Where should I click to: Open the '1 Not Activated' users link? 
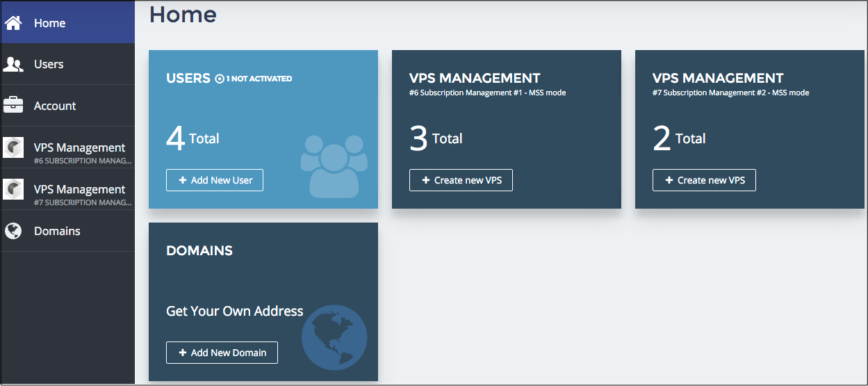coord(259,79)
